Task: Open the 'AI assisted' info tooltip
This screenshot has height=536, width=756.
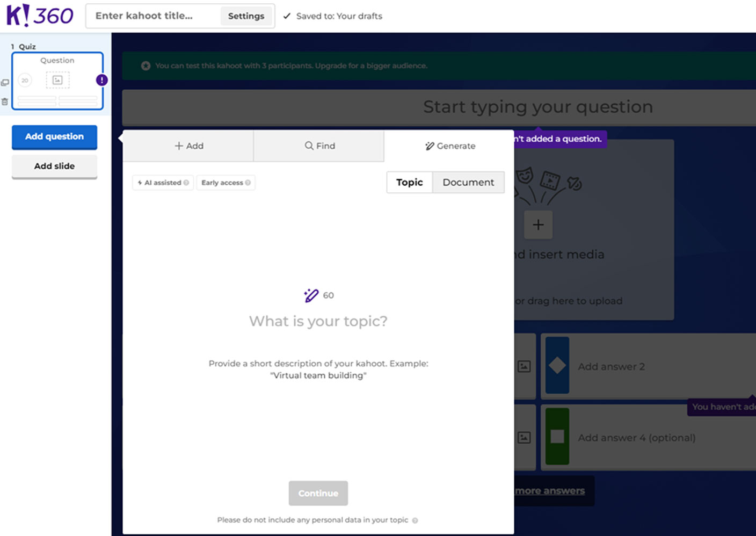Action: 186,183
